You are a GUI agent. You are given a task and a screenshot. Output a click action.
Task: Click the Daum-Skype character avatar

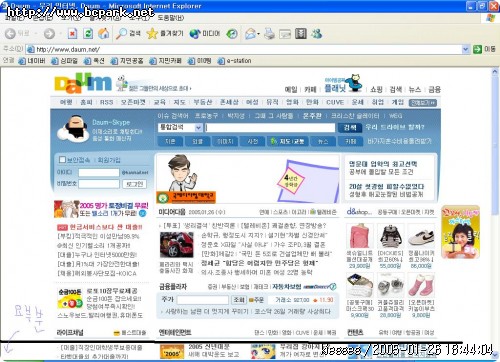[x=73, y=129]
